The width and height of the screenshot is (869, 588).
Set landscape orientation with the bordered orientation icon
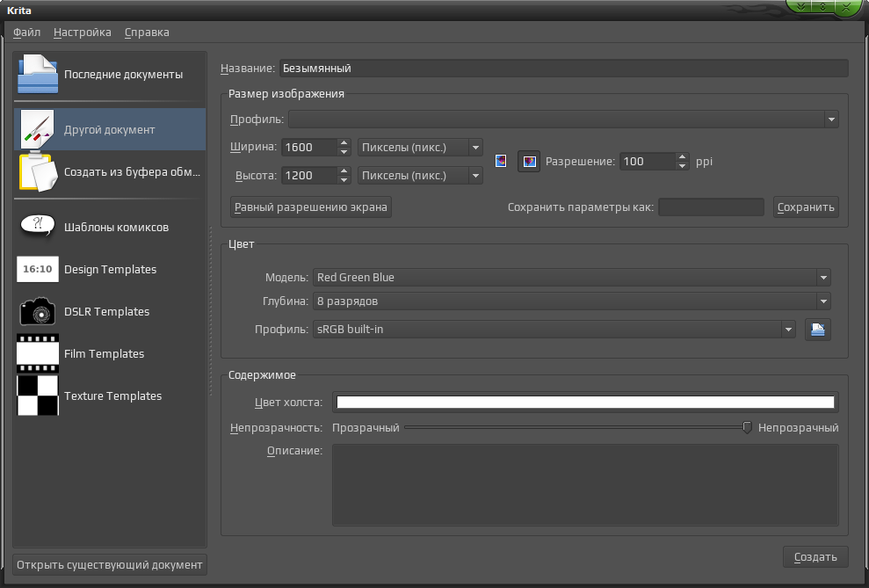tap(529, 162)
